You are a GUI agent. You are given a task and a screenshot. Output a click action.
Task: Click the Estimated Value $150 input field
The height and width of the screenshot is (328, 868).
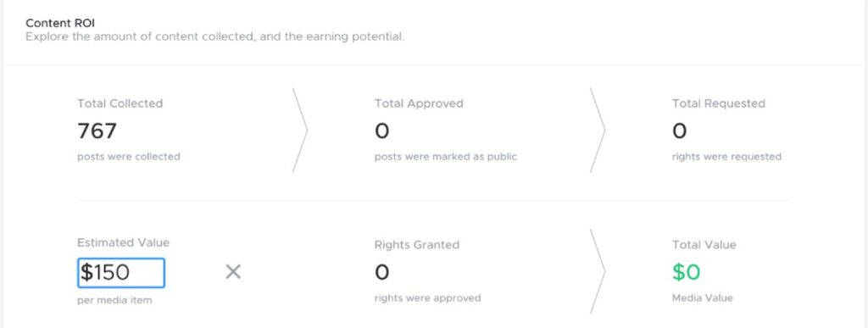click(120, 273)
